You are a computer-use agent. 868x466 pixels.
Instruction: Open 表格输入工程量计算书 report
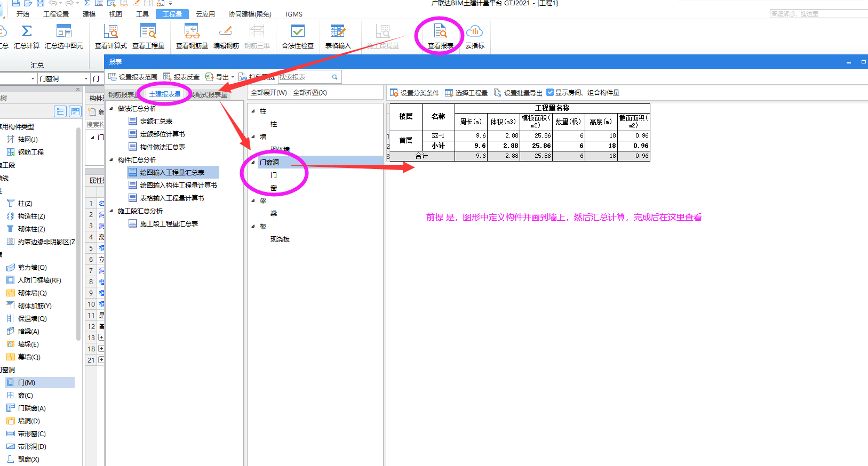(172, 198)
